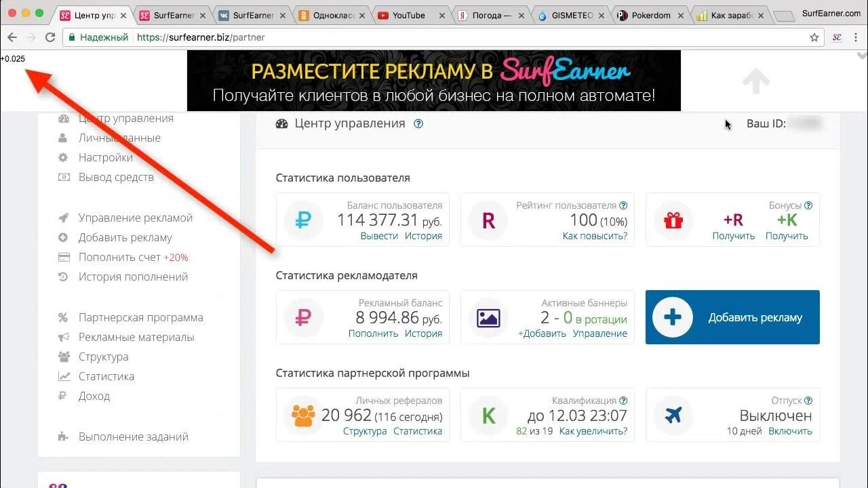Click the green K qualification icon
This screenshot has width=868, height=488.
[488, 415]
